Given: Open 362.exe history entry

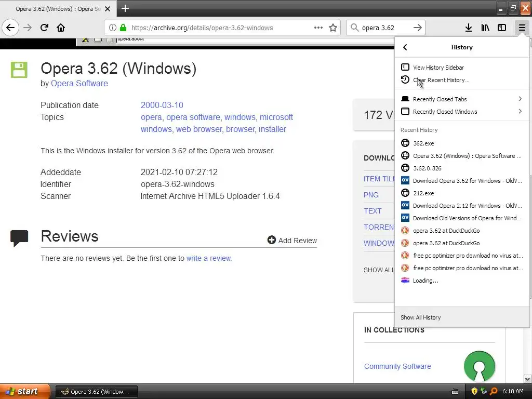Looking at the screenshot, I should [462, 143].
